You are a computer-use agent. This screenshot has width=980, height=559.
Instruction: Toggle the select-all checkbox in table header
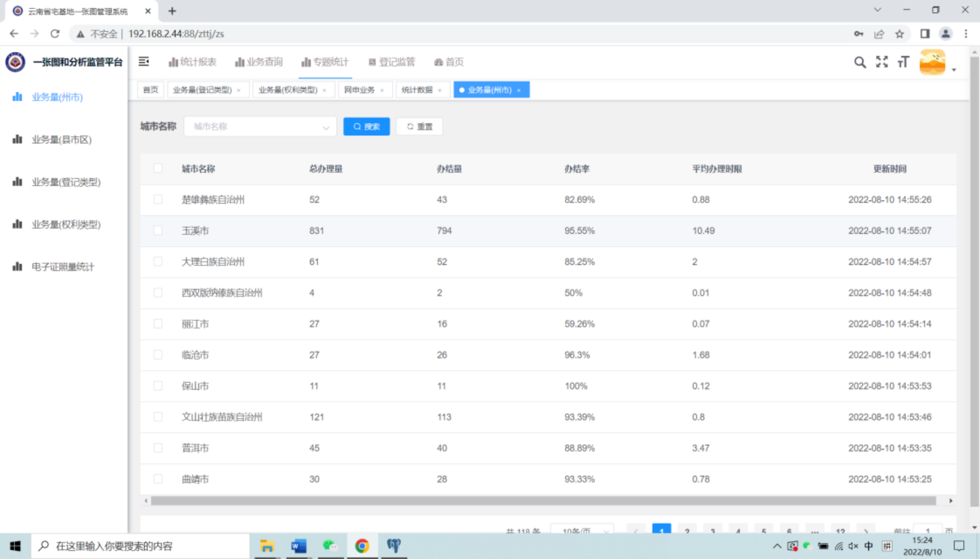158,168
